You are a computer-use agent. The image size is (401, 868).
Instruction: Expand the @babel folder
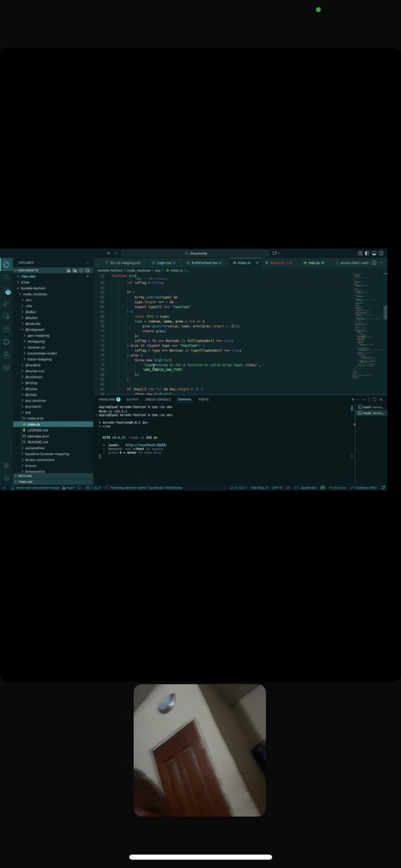pos(53,318)
